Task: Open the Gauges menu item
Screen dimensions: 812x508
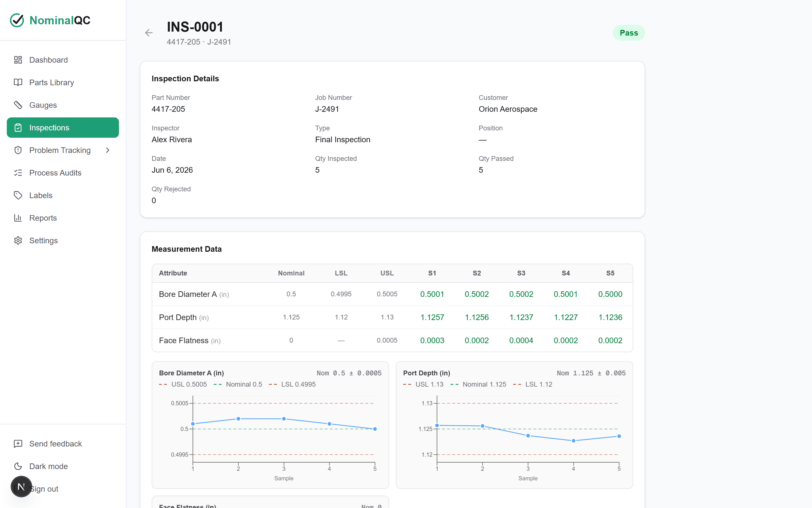Action: tap(63, 105)
